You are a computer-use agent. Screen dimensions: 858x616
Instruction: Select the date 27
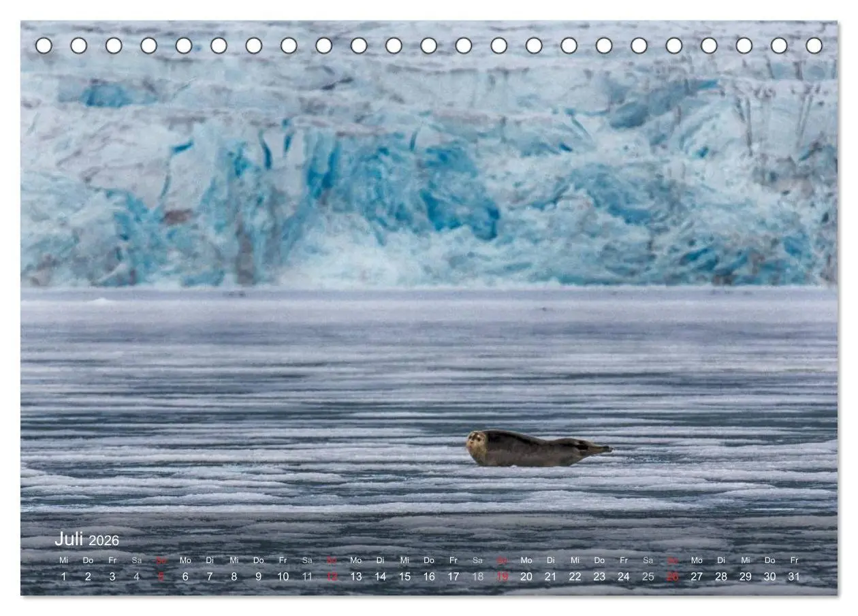697,577
